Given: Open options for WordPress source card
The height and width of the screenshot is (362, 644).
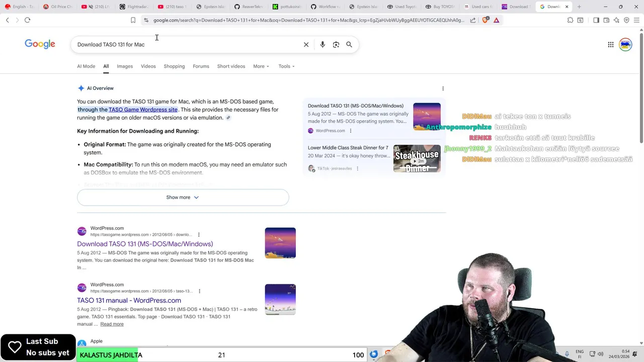Looking at the screenshot, I should 351,131.
